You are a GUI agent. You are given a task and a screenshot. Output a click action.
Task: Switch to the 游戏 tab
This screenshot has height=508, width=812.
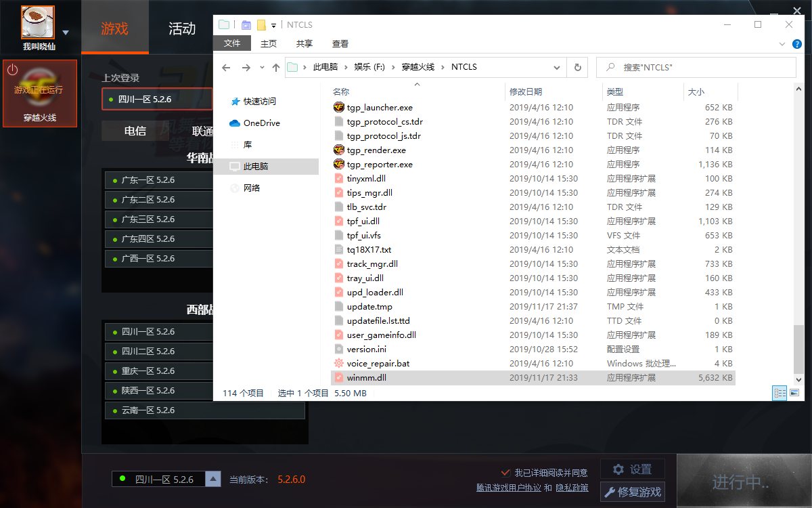tap(114, 28)
